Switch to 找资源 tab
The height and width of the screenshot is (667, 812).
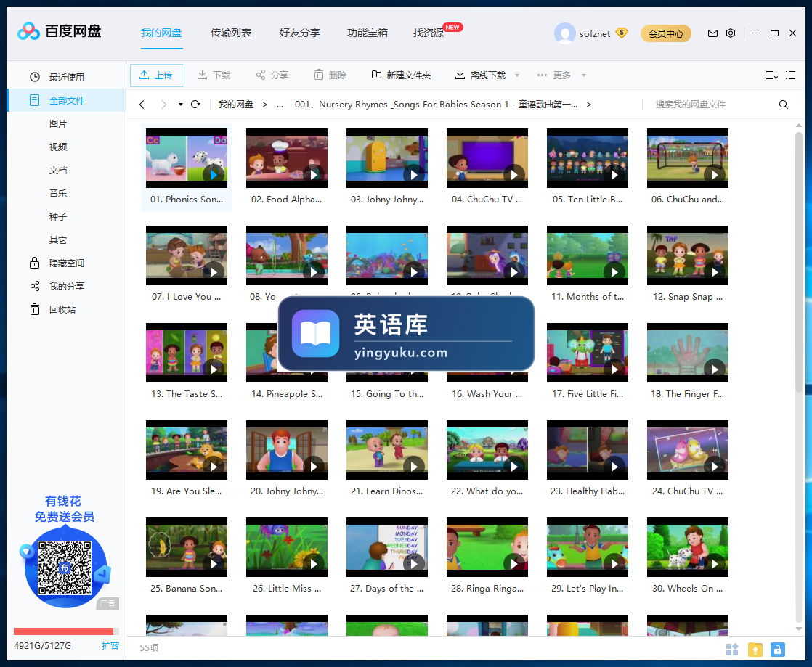point(429,33)
